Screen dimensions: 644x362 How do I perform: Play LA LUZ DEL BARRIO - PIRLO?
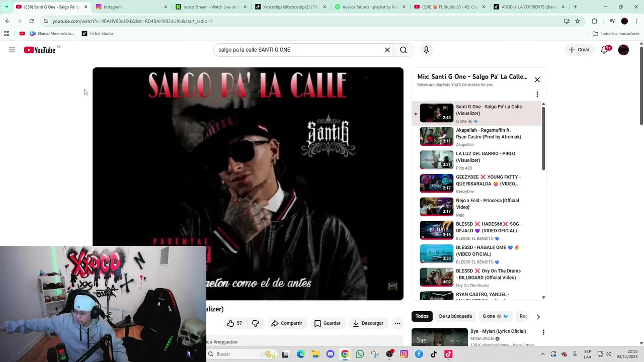tap(476, 160)
